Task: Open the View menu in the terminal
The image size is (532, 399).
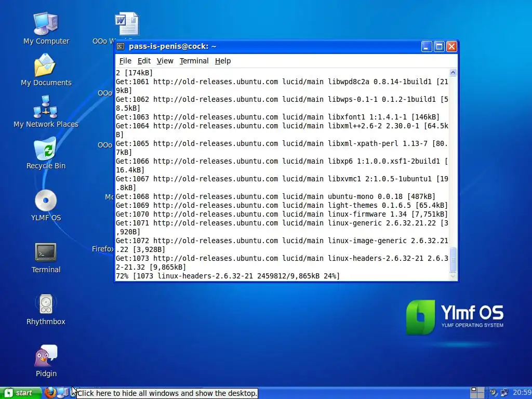Action: pos(165,61)
